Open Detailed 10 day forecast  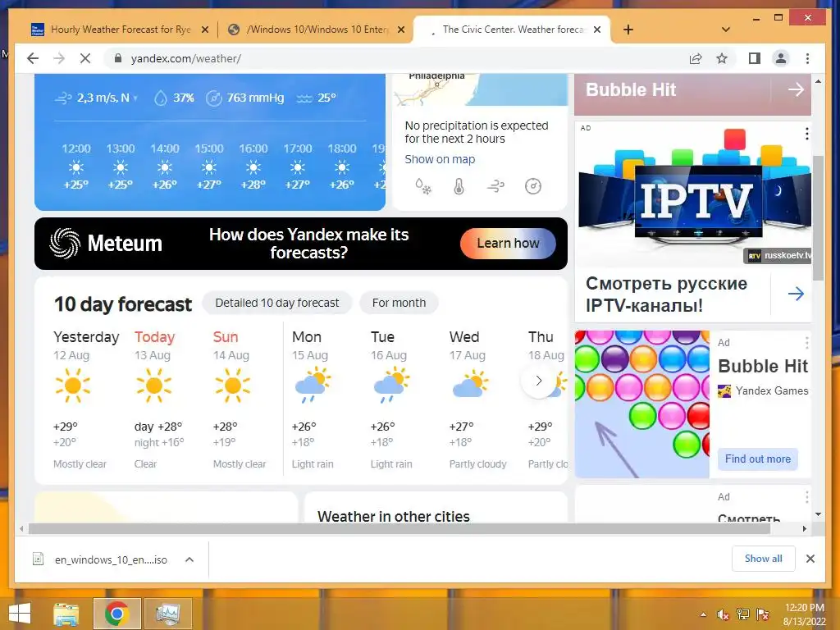[x=277, y=303]
